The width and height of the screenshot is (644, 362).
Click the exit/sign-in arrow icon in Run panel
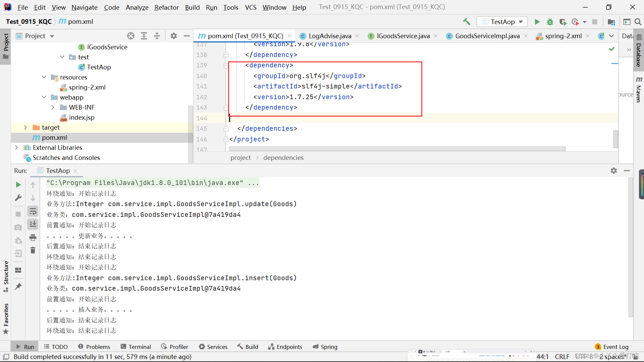[x=18, y=254]
